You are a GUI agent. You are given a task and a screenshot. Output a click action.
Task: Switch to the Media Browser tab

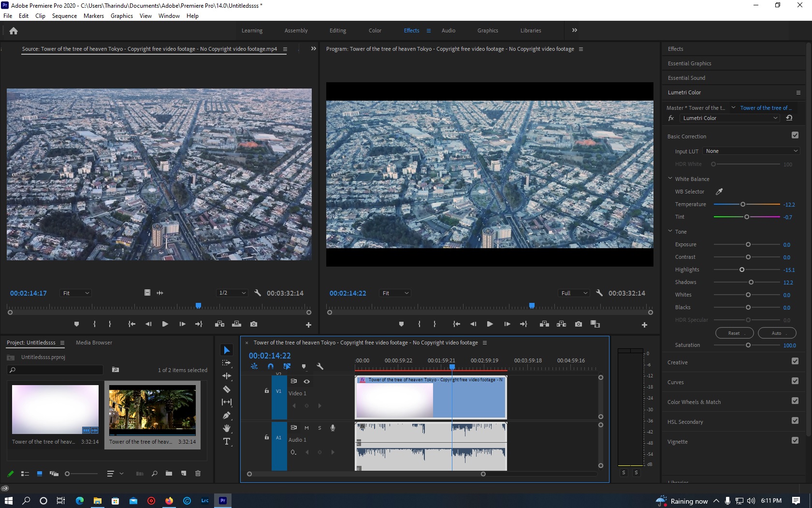tap(94, 343)
